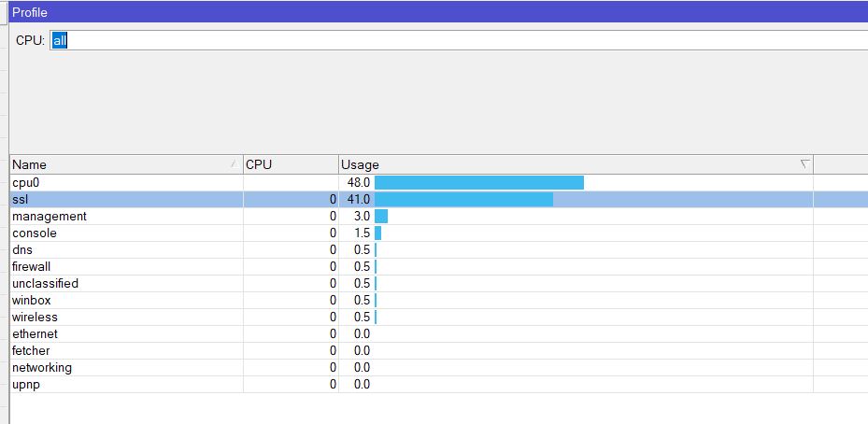The height and width of the screenshot is (424, 868).
Task: Click the 3.0 usage value for management
Action: (x=362, y=217)
